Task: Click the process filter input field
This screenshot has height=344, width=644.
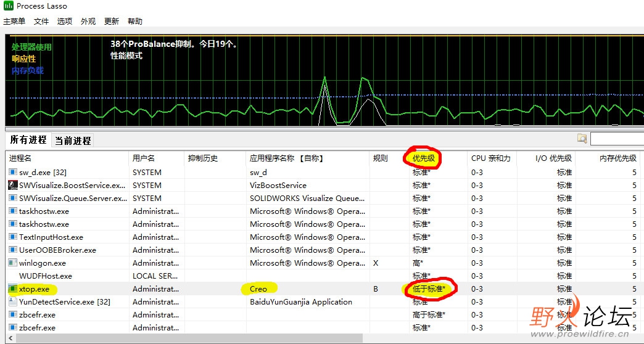Action: 617,139
